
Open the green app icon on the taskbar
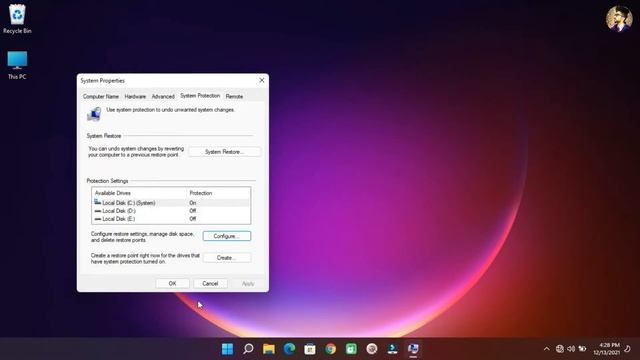point(351,349)
